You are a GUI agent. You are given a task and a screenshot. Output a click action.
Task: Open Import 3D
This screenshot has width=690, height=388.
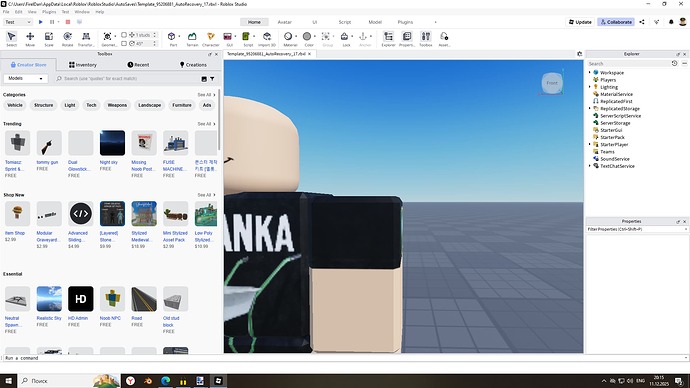(x=267, y=39)
